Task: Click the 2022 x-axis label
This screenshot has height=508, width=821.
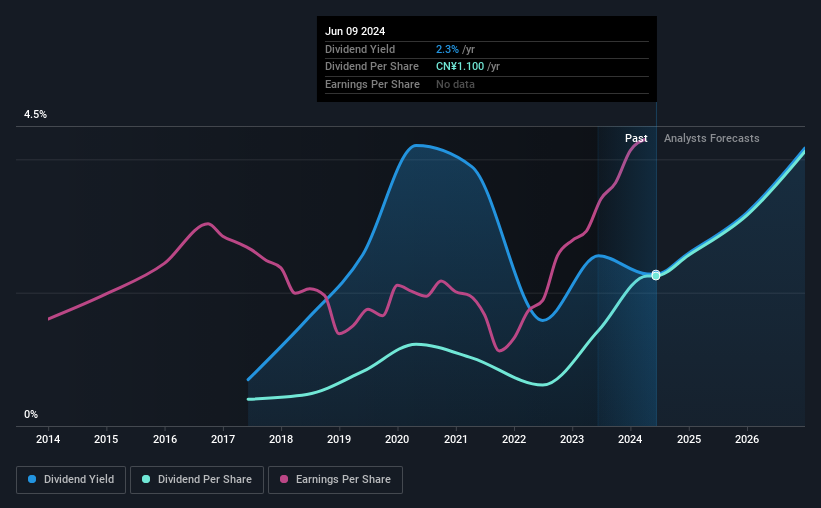Action: [x=514, y=439]
